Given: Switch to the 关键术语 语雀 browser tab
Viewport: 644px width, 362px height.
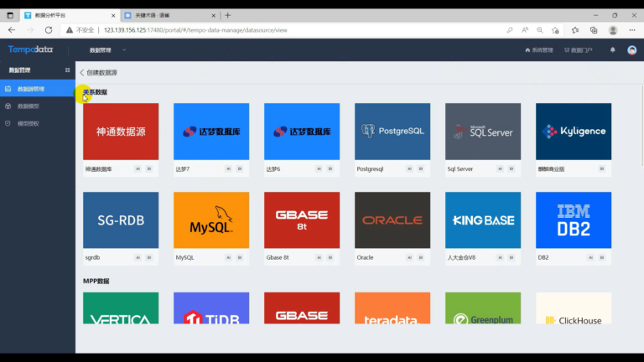Looking at the screenshot, I should 169,15.
